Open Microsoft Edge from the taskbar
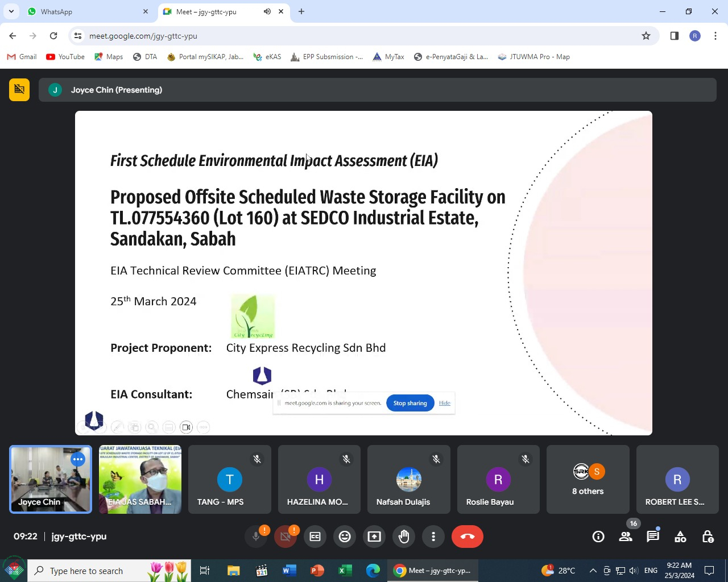Image resolution: width=728 pixels, height=582 pixels. [373, 571]
